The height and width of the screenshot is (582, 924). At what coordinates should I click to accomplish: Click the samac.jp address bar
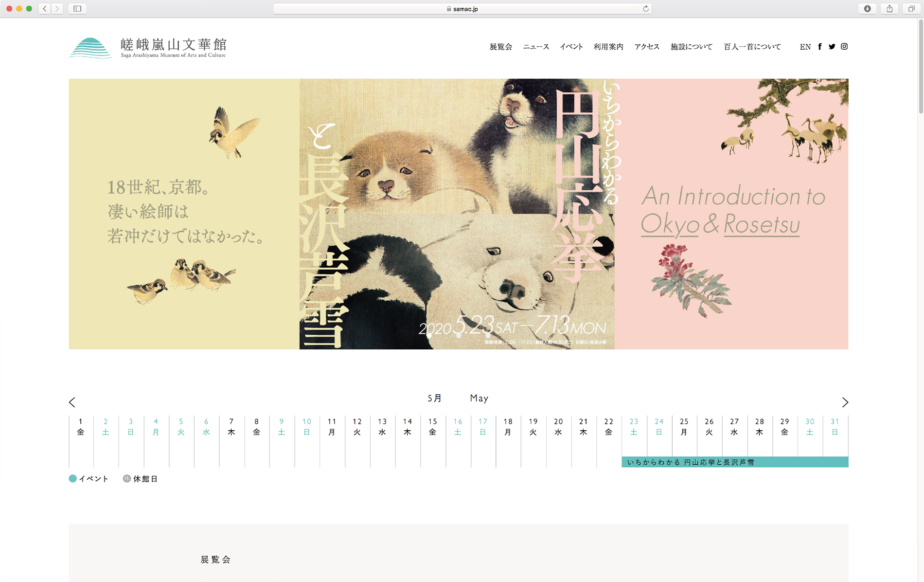[x=462, y=9]
